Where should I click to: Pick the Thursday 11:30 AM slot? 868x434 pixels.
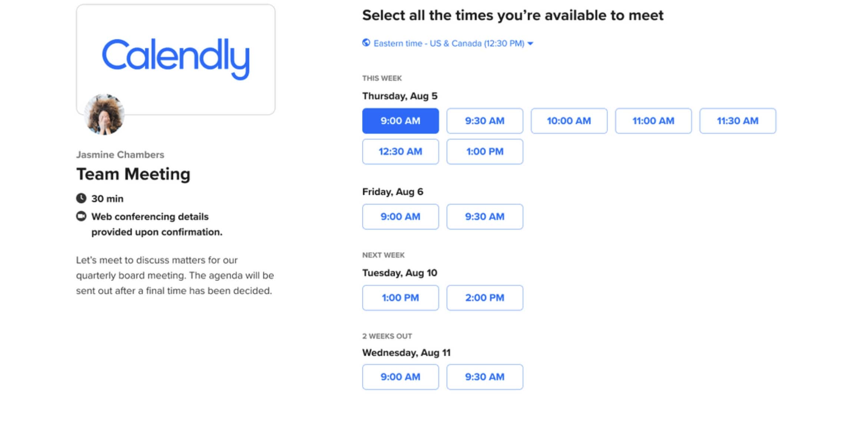tap(738, 121)
